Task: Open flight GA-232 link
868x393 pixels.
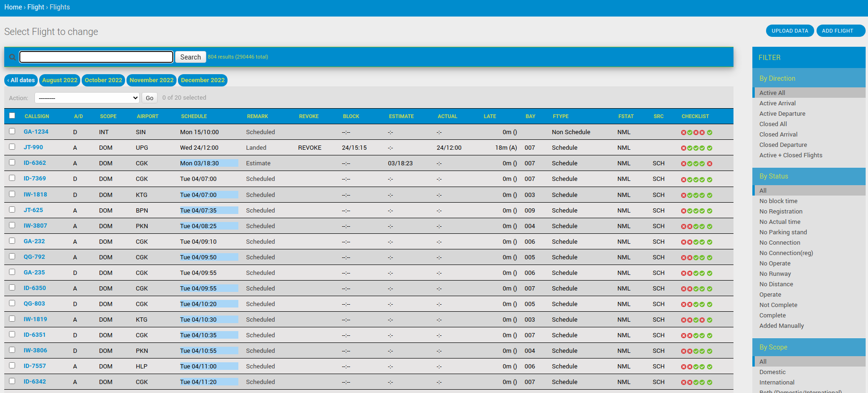Action: point(34,241)
